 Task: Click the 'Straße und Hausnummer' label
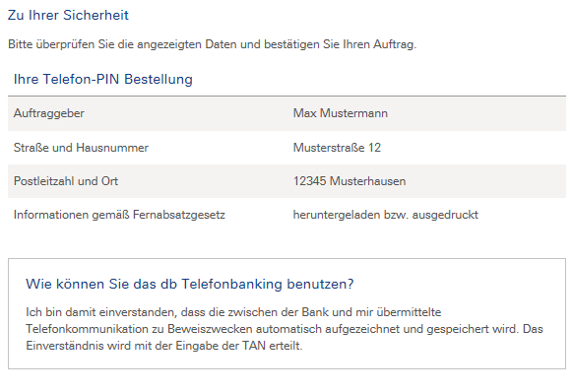(x=81, y=148)
